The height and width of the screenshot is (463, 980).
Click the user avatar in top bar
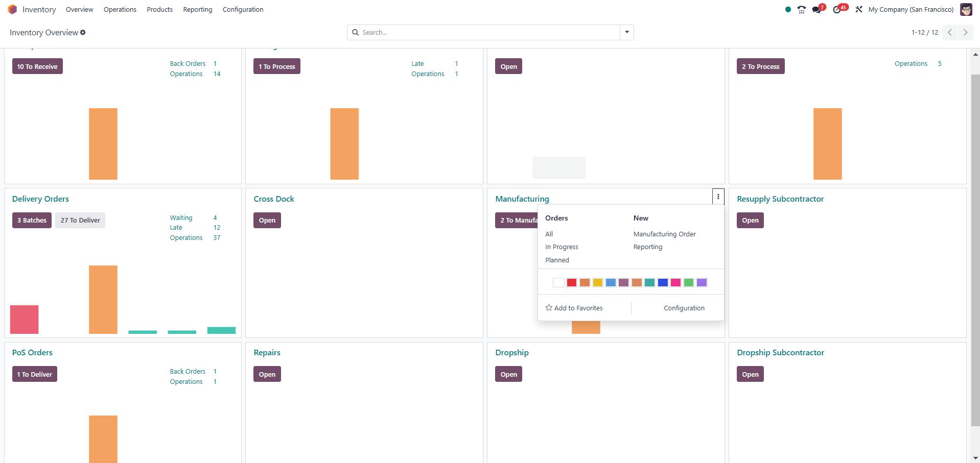pos(966,10)
